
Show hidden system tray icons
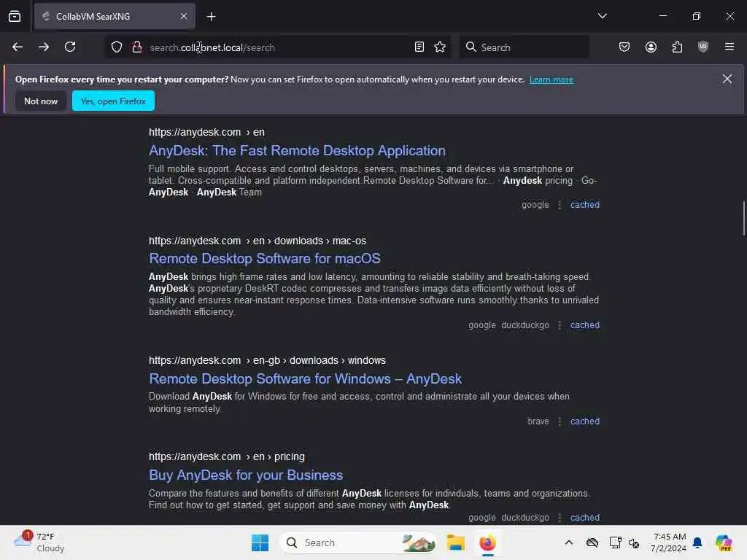click(569, 542)
